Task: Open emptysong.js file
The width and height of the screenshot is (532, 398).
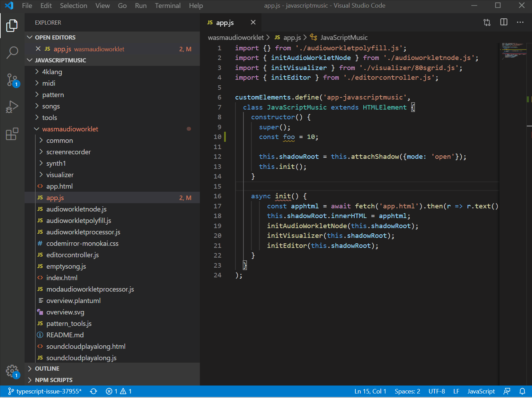Action: click(112, 266)
